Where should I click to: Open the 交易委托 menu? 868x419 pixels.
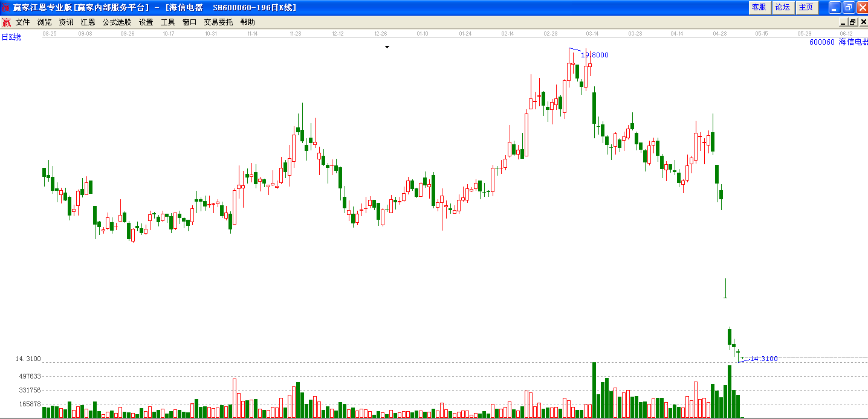pos(218,22)
